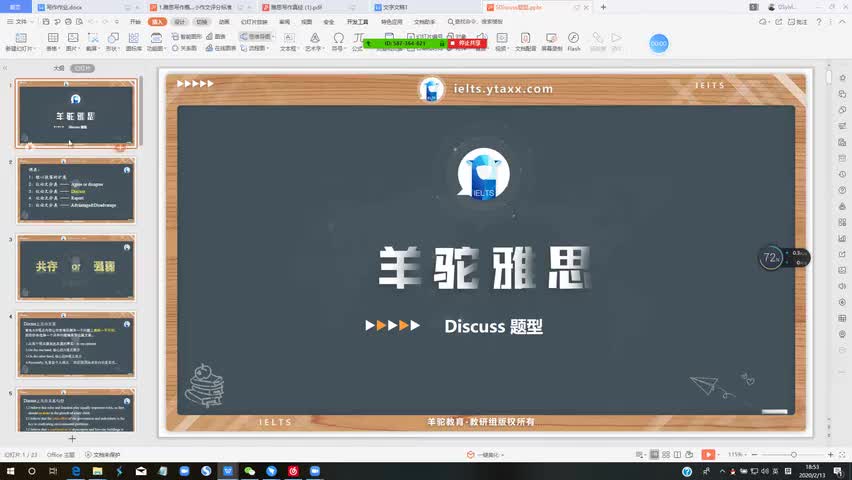This screenshot has height=480, width=852.
Task: Open the Slide Show (幻灯片放映) tab
Action: (x=254, y=22)
